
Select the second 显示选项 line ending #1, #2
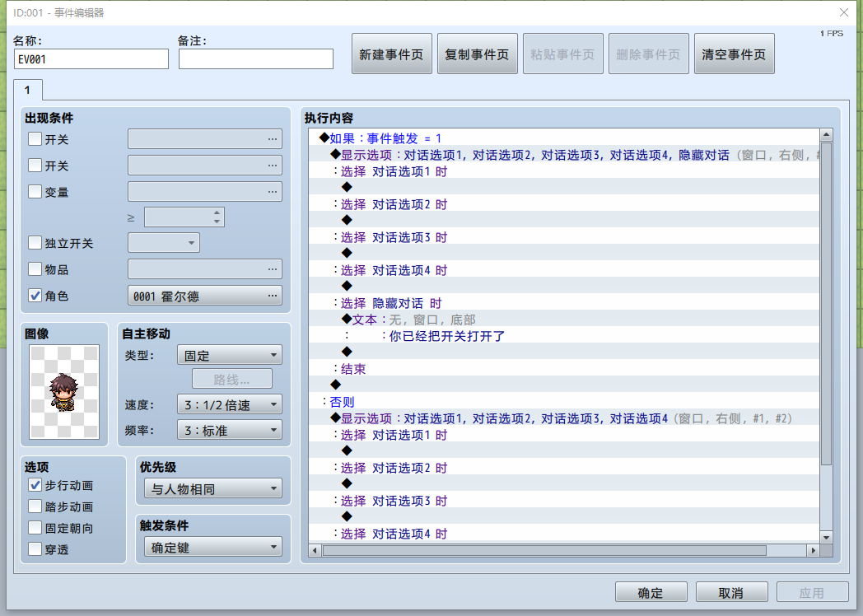tap(564, 418)
